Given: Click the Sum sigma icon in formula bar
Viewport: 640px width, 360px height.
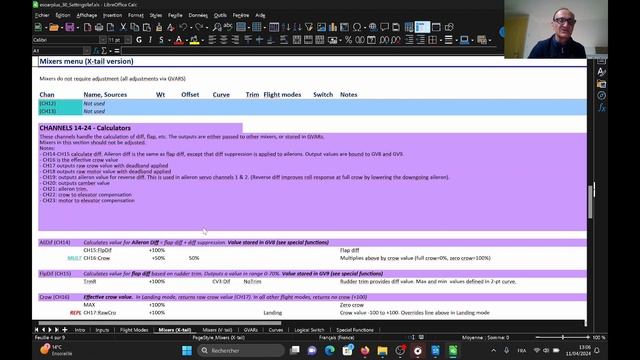Looking at the screenshot, I should point(104,51).
